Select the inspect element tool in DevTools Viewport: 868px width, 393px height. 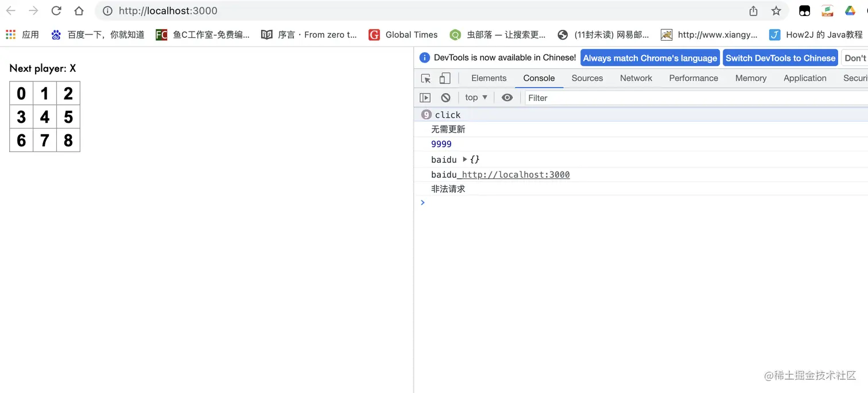click(x=425, y=77)
